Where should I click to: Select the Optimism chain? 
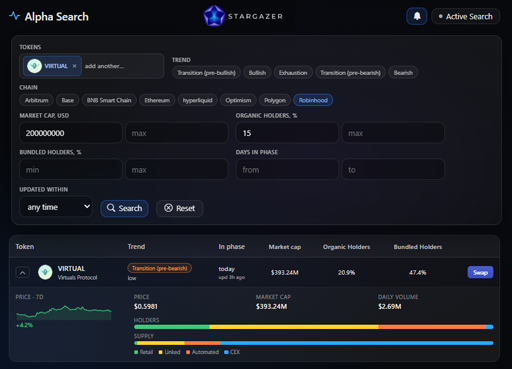click(238, 100)
